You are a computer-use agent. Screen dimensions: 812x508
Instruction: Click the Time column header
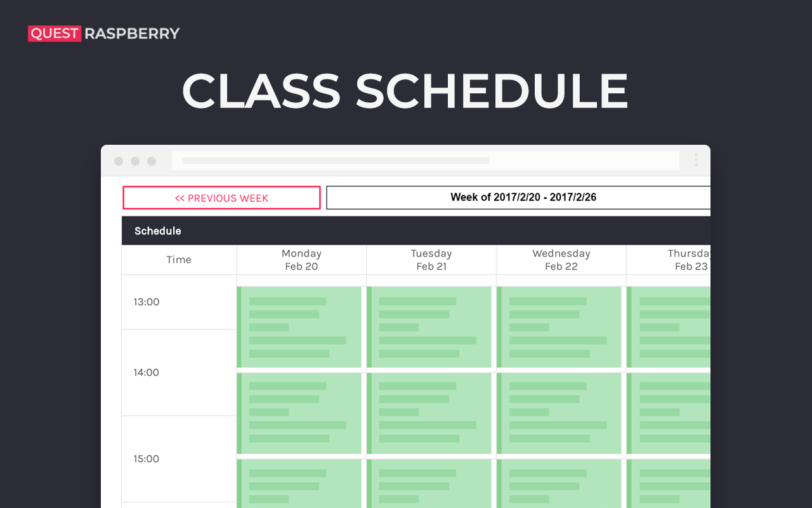click(x=179, y=260)
